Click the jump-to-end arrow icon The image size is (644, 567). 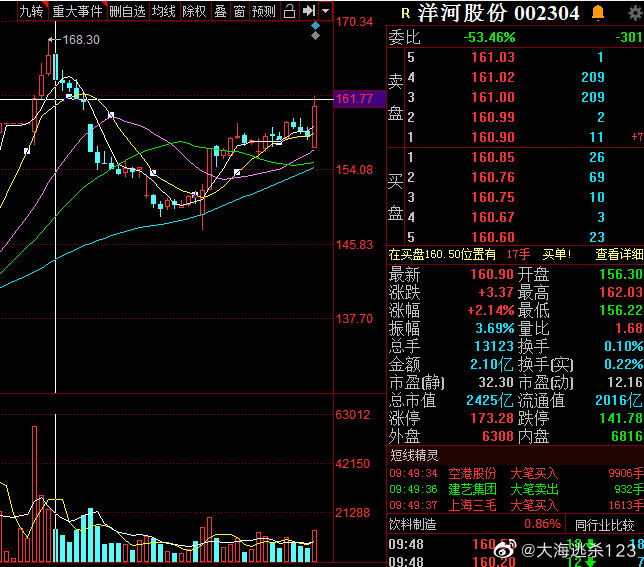click(x=309, y=11)
